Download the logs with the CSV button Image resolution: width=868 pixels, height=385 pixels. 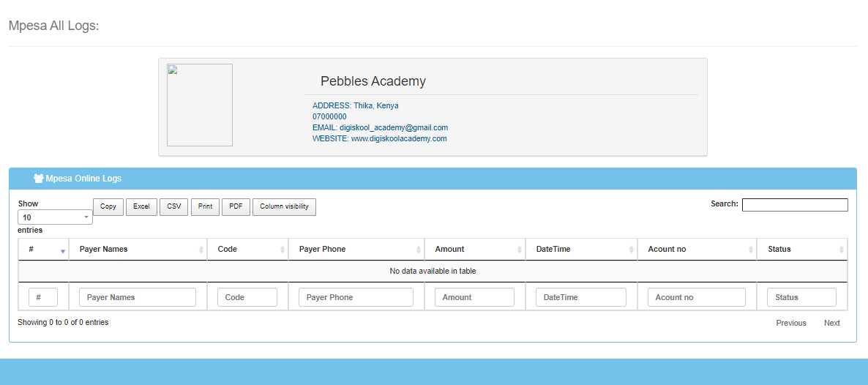coord(173,207)
